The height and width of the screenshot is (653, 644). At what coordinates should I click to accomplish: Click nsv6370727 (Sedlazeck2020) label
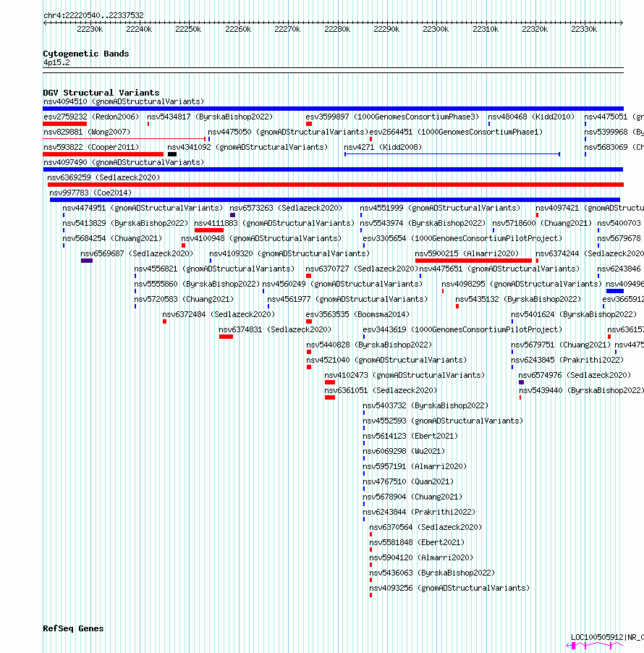pyautogui.click(x=362, y=269)
